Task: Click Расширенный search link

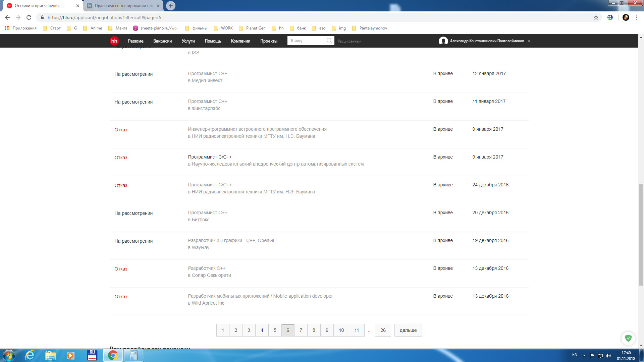Action: (x=350, y=41)
